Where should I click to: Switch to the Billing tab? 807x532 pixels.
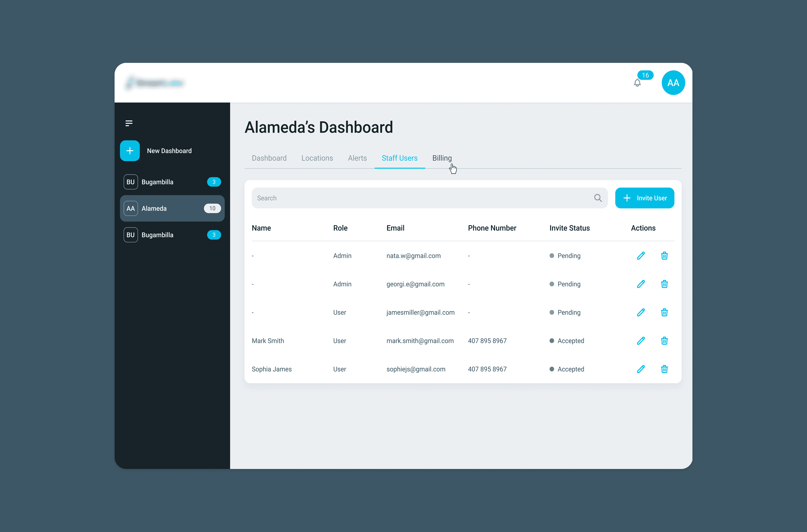[x=442, y=158]
